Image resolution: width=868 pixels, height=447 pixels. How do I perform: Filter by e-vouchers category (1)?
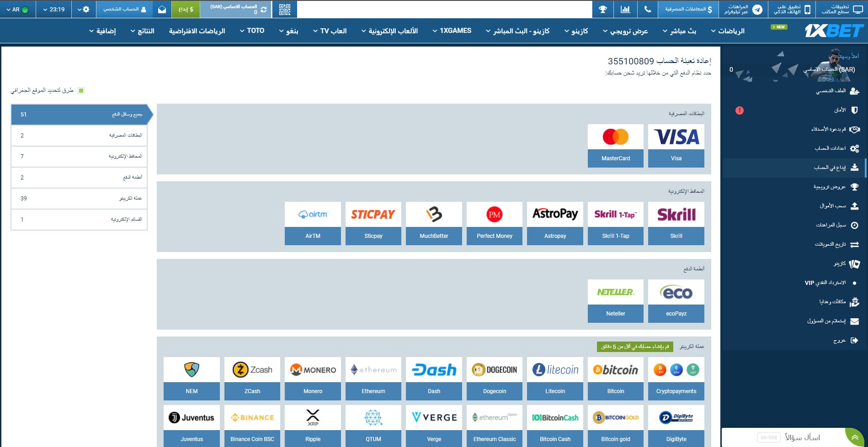(x=79, y=220)
